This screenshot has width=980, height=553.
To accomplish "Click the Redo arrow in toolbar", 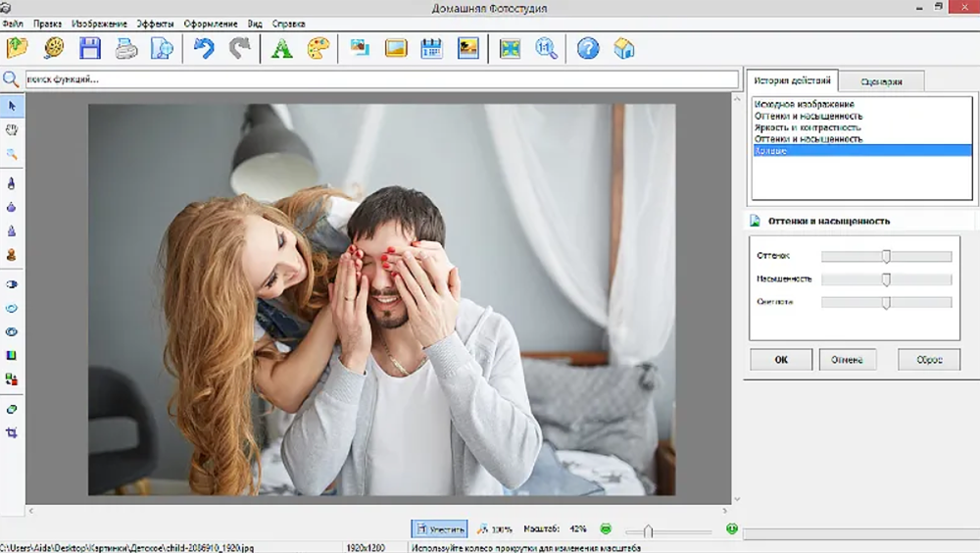I will click(x=239, y=48).
